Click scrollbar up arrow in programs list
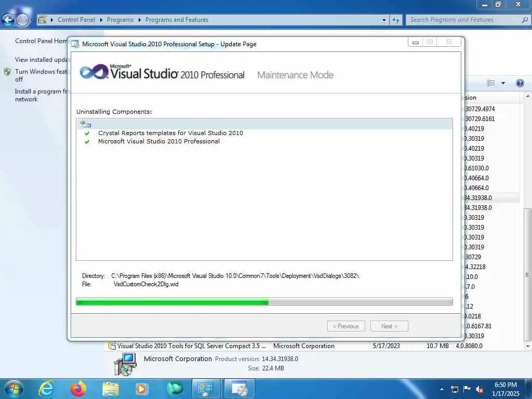Image resolution: width=532 pixels, height=399 pixels. (x=528, y=97)
